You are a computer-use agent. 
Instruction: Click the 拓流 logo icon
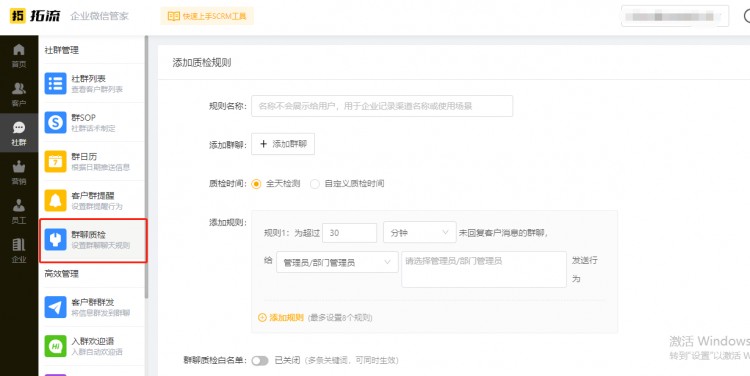(x=18, y=16)
